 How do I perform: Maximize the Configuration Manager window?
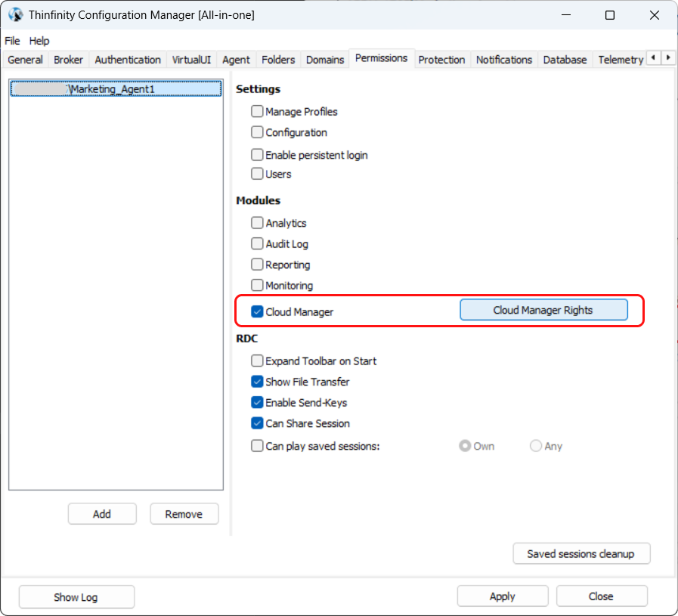click(x=610, y=15)
